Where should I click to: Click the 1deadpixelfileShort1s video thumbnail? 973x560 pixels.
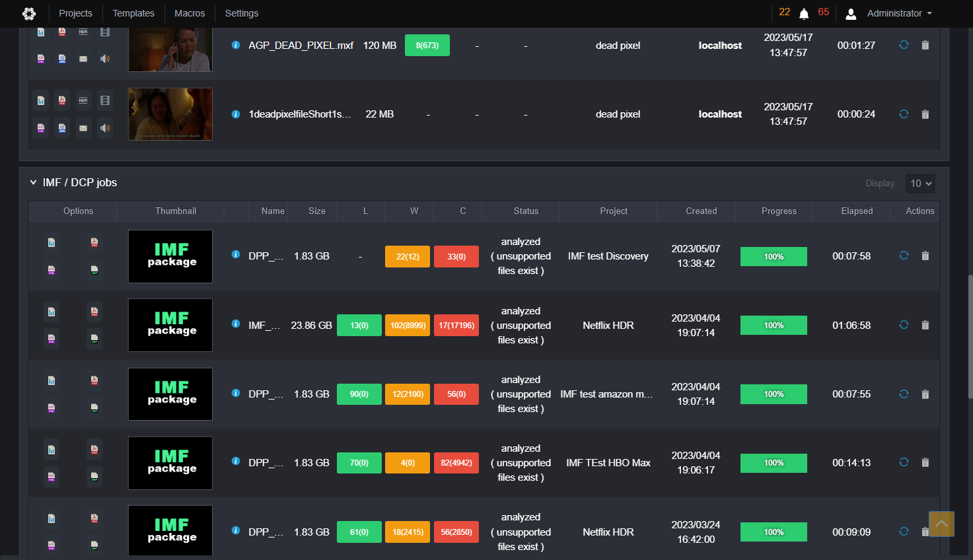pos(170,114)
